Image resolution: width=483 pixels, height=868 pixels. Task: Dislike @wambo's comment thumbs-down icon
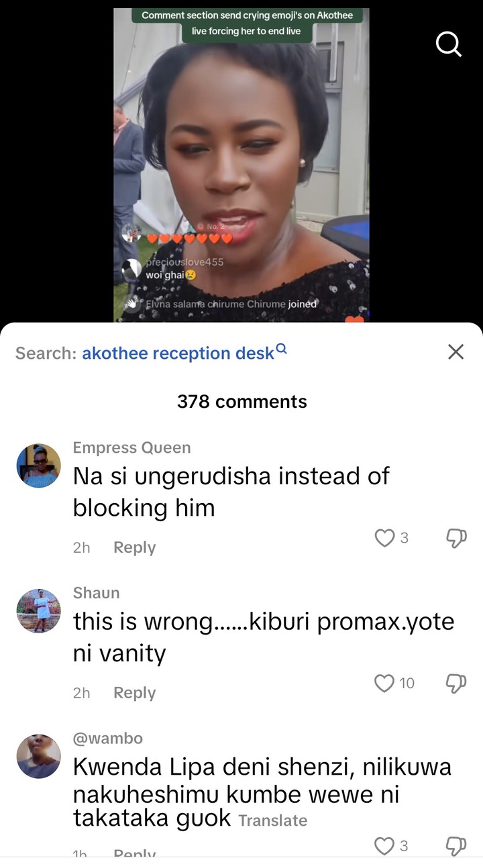point(456,847)
